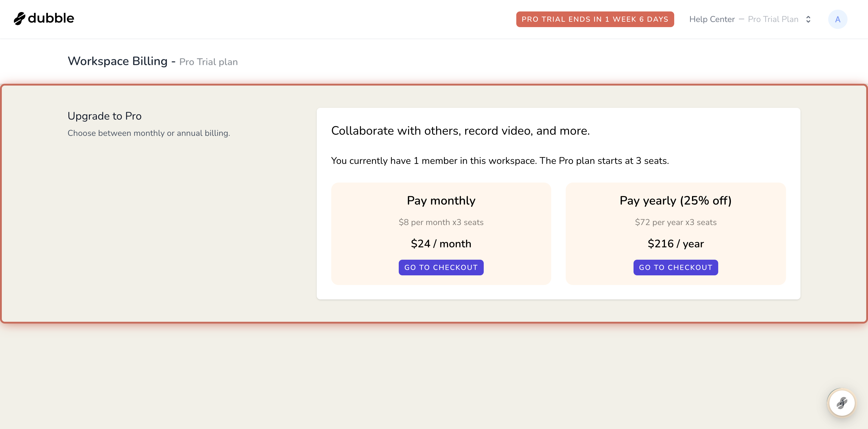This screenshot has width=868, height=429.
Task: Click the $8 per month x3 seats text
Action: (441, 222)
